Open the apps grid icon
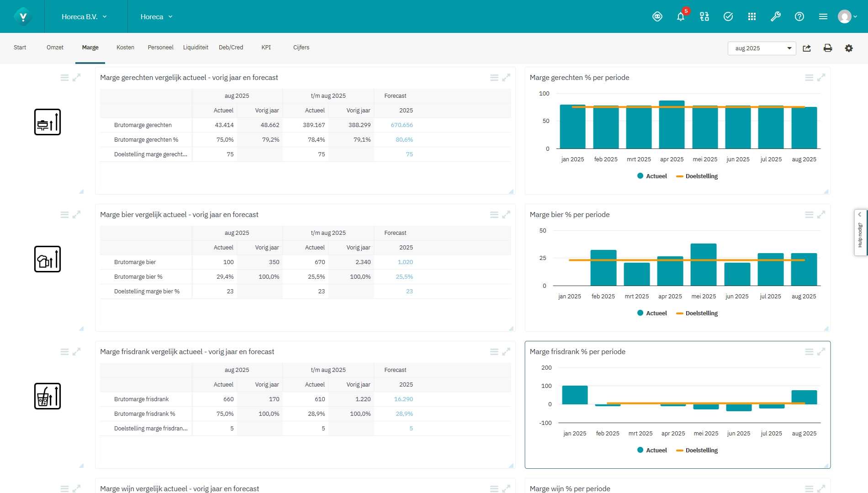This screenshot has width=868, height=493. click(x=752, y=17)
